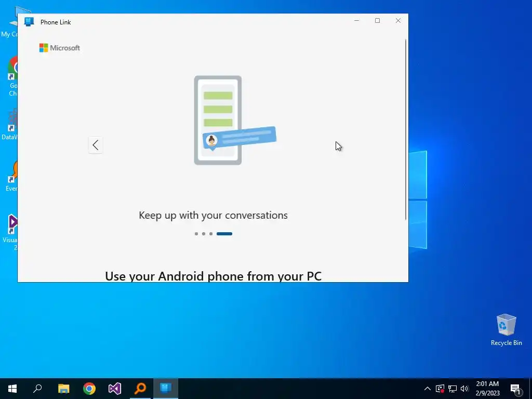Click the Phone Link title bar icon
The width and height of the screenshot is (532, 399).
[29, 22]
